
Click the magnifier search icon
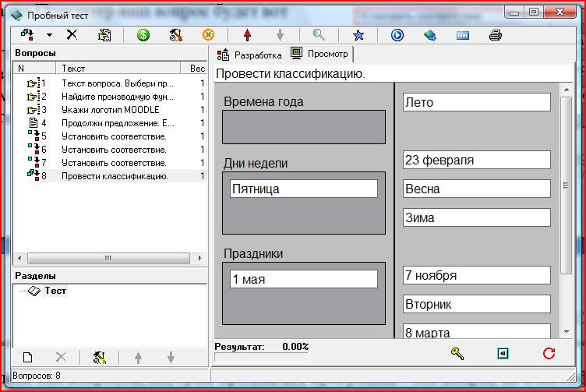point(319,35)
